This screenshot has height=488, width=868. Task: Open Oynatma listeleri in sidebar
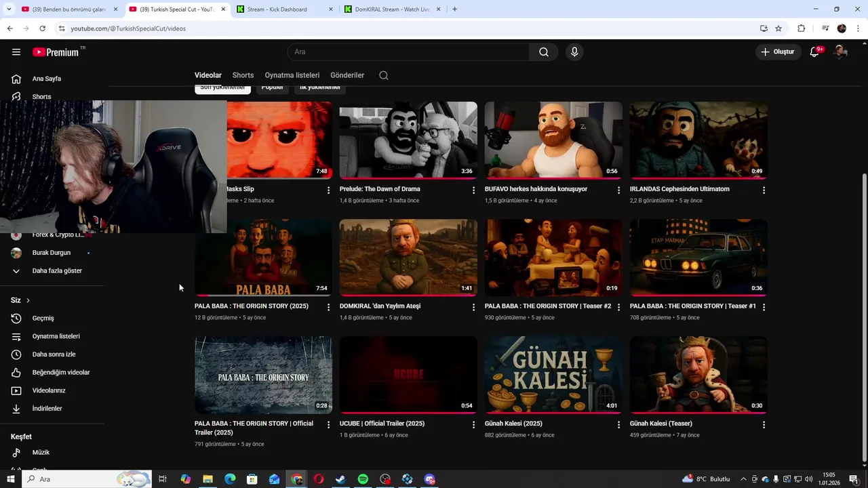pyautogui.click(x=54, y=336)
